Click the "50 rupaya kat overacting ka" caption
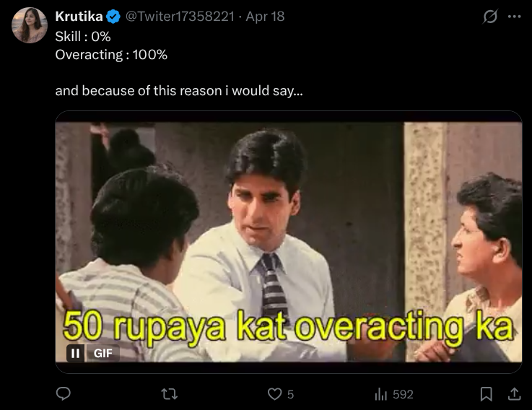This screenshot has width=532, height=410. (287, 326)
